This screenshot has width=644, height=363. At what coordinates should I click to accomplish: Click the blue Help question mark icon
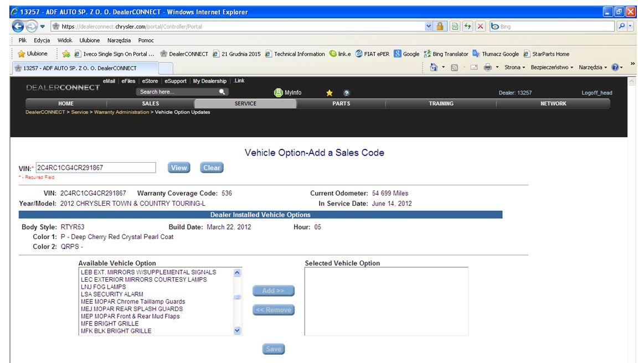point(615,68)
